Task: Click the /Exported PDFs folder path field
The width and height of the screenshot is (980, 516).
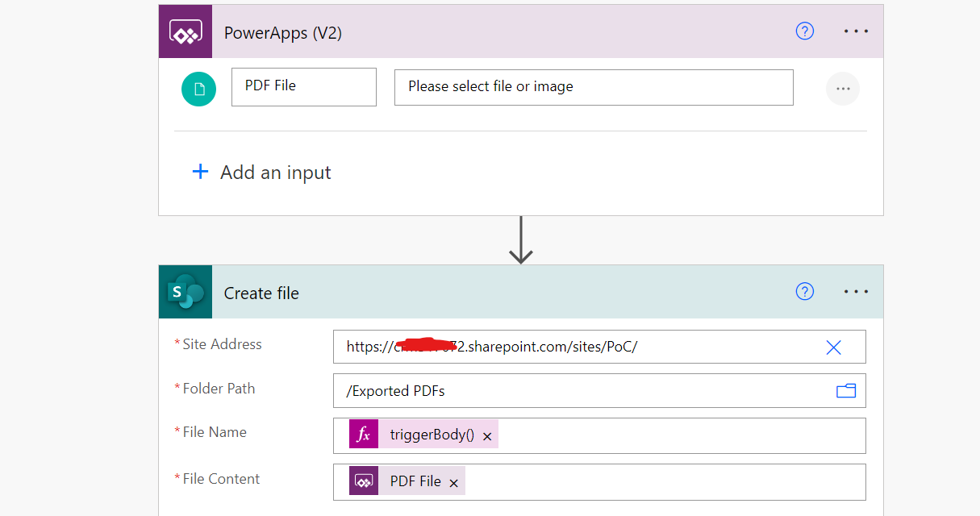Action: click(599, 391)
